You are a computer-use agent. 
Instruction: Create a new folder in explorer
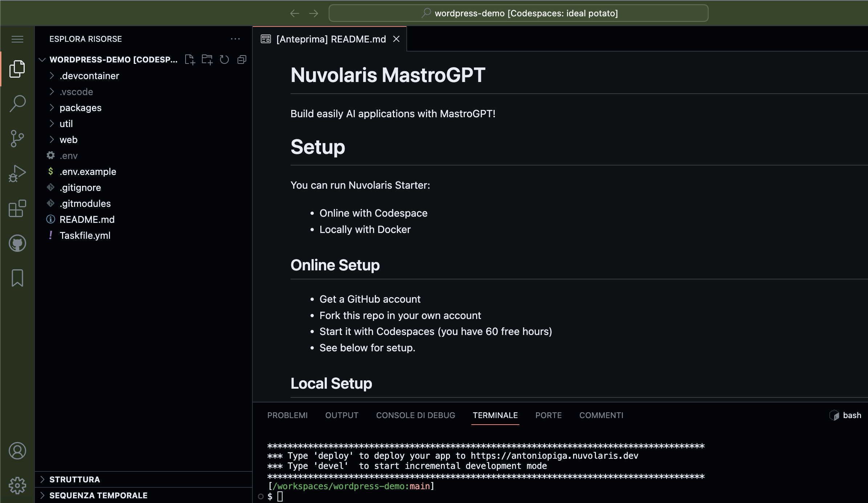207,59
